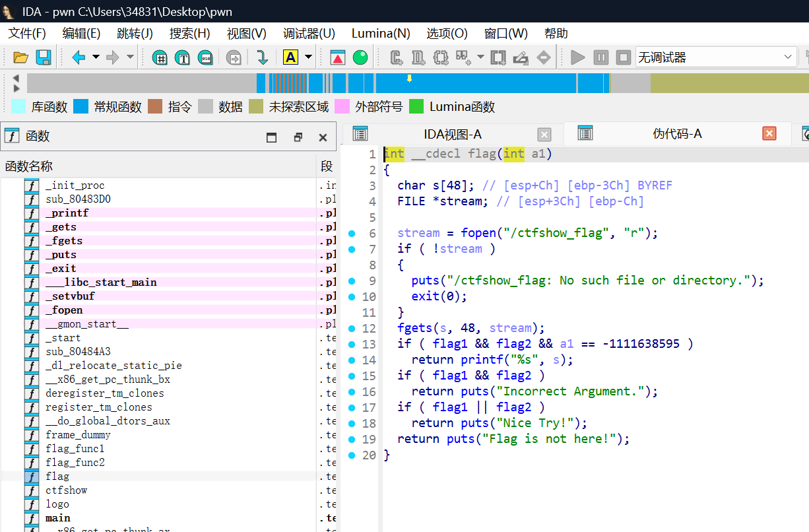Start the debugger with play button
The width and height of the screenshot is (809, 532).
tap(578, 57)
